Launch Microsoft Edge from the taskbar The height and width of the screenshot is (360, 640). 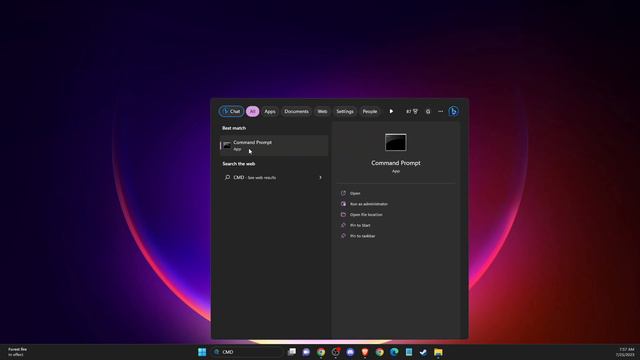click(x=394, y=352)
